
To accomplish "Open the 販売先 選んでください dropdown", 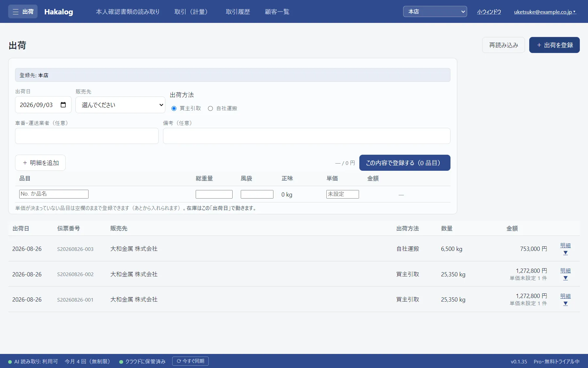I will click(120, 105).
